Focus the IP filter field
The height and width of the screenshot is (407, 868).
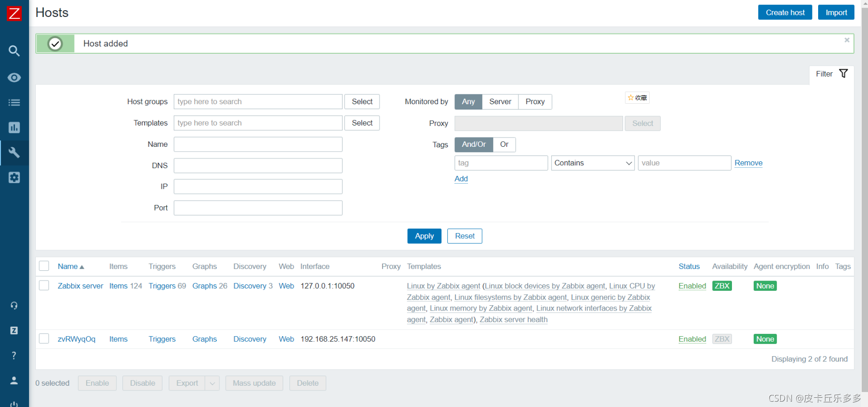258,187
